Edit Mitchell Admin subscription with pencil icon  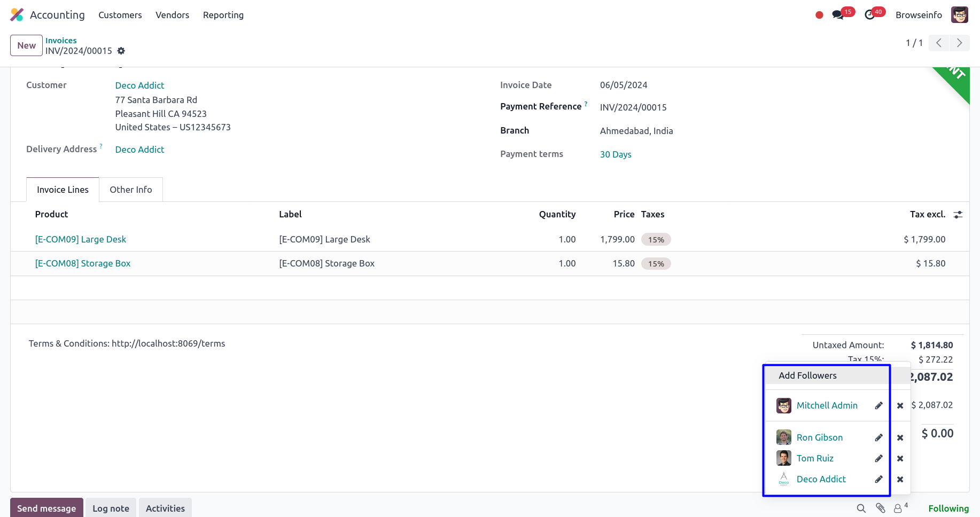click(x=878, y=405)
